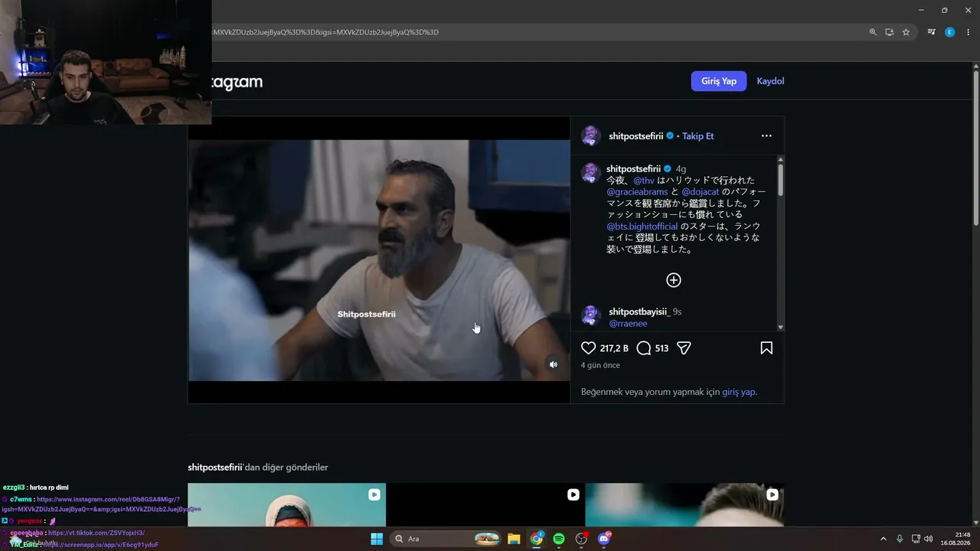Open the post's three-dot more options

pyautogui.click(x=766, y=136)
